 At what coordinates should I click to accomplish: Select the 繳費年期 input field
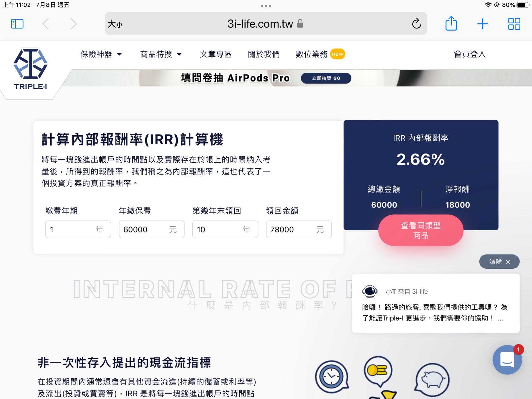78,229
